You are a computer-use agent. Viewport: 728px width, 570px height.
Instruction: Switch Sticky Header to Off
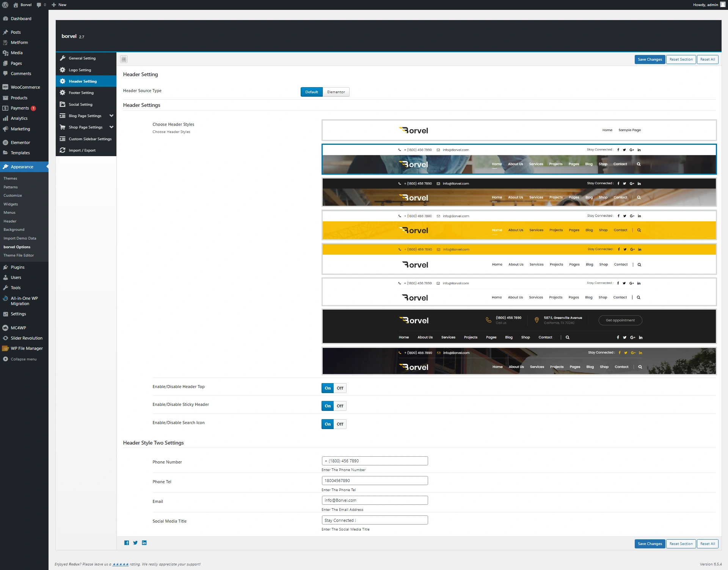click(x=340, y=406)
